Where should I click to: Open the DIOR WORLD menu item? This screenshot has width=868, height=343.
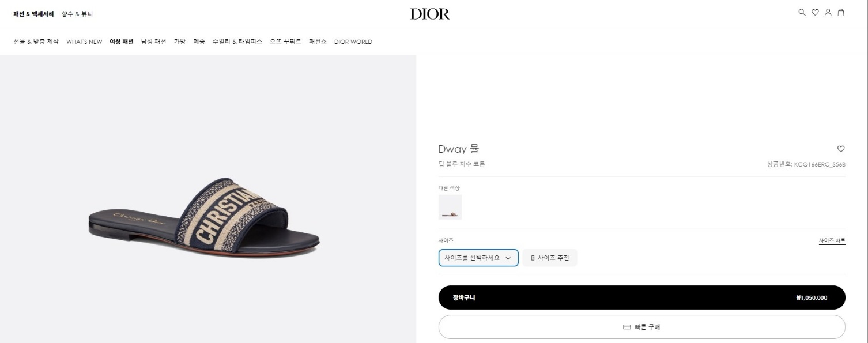(x=353, y=42)
